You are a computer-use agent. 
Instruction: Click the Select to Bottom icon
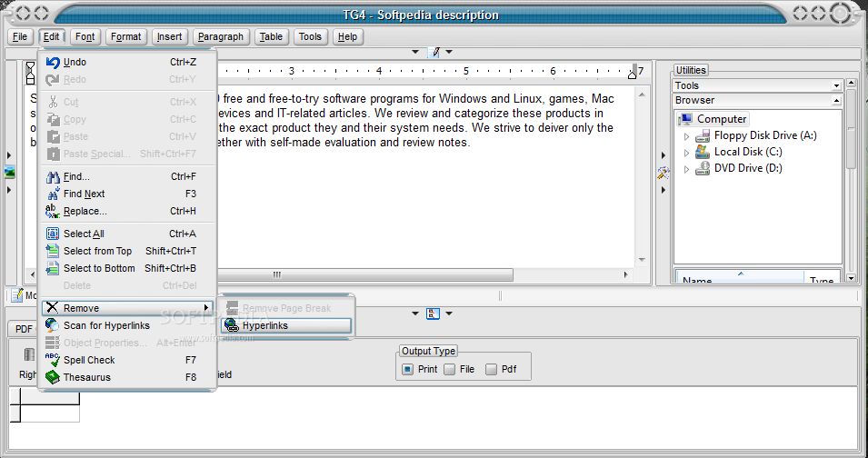(x=53, y=268)
